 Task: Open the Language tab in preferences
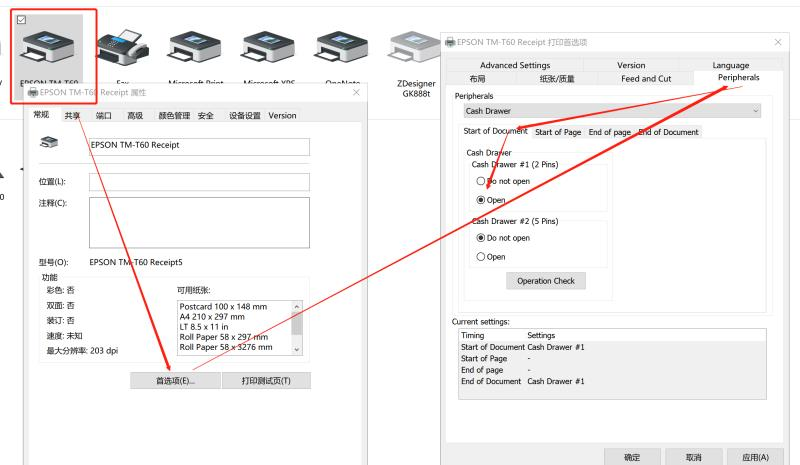(x=731, y=65)
